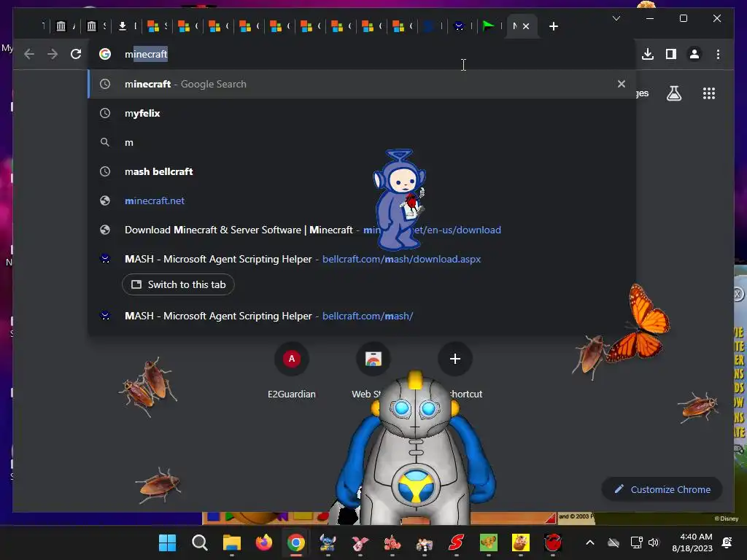747x560 pixels.
Task: Close the active Chrome tab
Action: click(526, 26)
